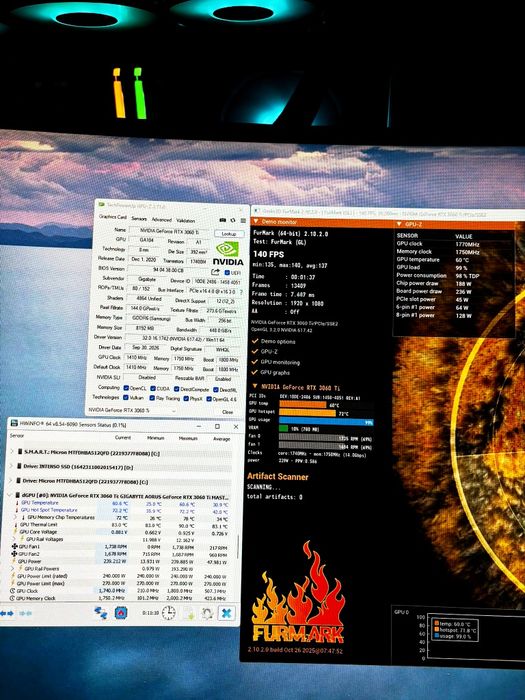
Task: Click the NVIDIA logo in GPU-Z
Action: coord(228,253)
